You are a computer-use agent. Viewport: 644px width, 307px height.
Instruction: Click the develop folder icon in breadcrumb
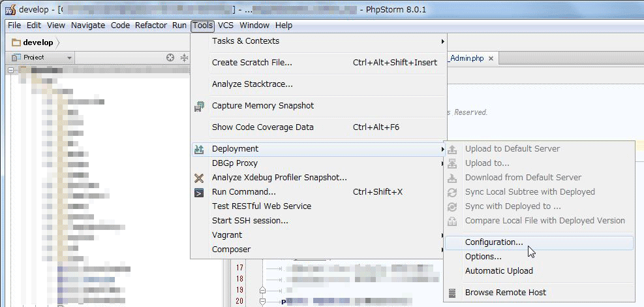(x=16, y=42)
